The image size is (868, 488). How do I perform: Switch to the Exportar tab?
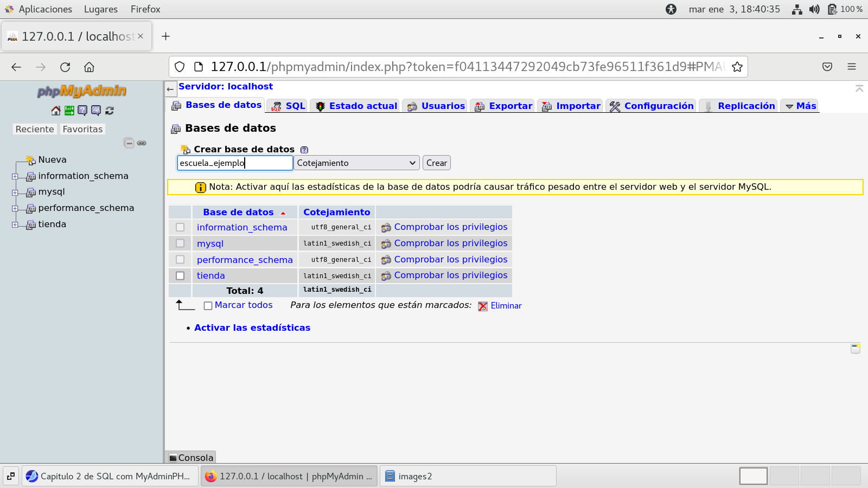(x=504, y=106)
